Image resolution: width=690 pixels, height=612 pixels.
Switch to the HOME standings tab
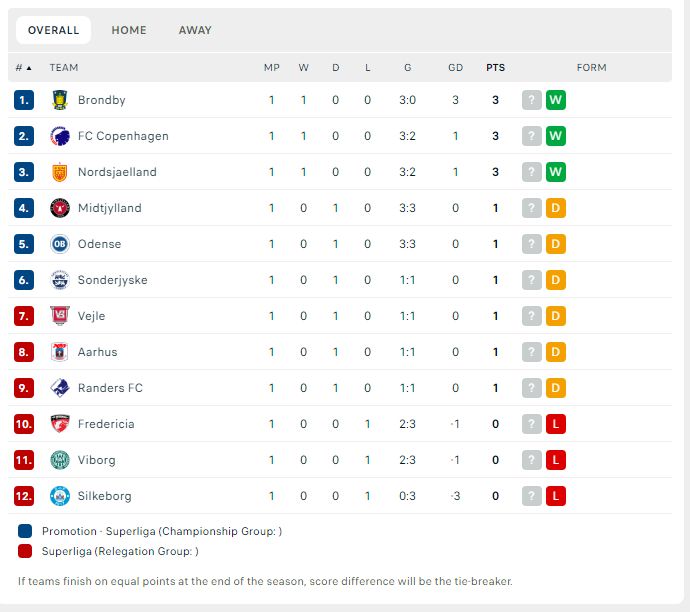click(x=129, y=30)
